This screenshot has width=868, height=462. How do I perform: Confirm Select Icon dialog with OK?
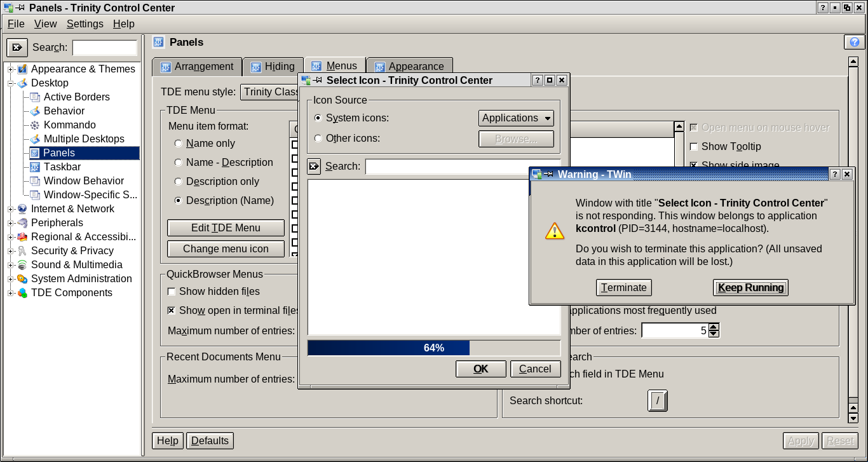point(481,369)
